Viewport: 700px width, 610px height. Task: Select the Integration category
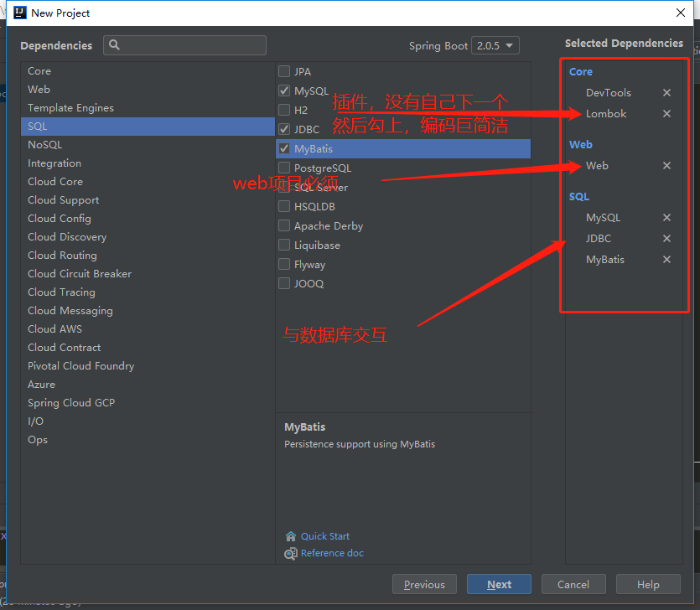coord(148,163)
